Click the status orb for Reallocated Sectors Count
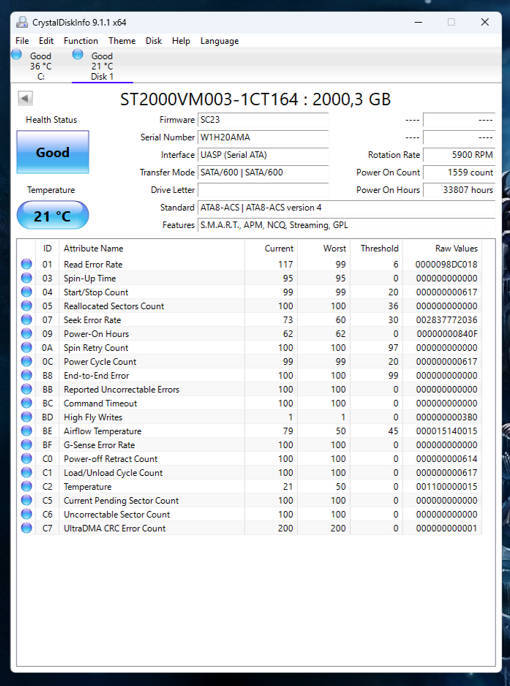The image size is (510, 686). coord(27,306)
